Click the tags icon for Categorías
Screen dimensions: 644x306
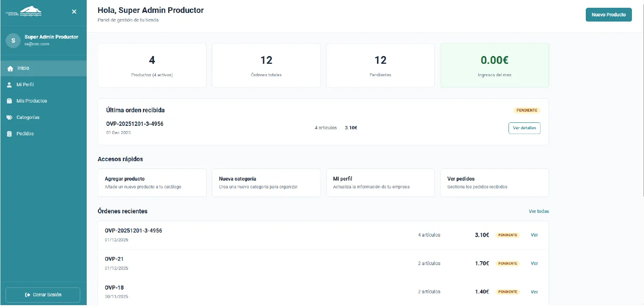tap(9, 118)
